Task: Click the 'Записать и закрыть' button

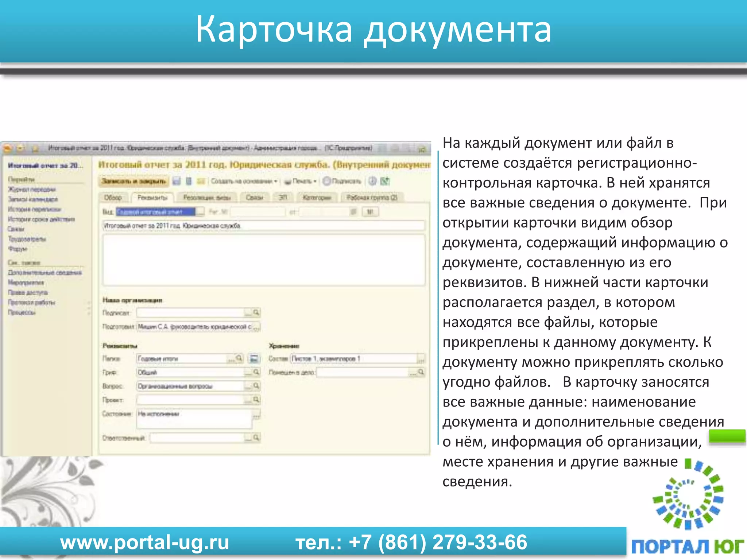Action: coord(133,181)
